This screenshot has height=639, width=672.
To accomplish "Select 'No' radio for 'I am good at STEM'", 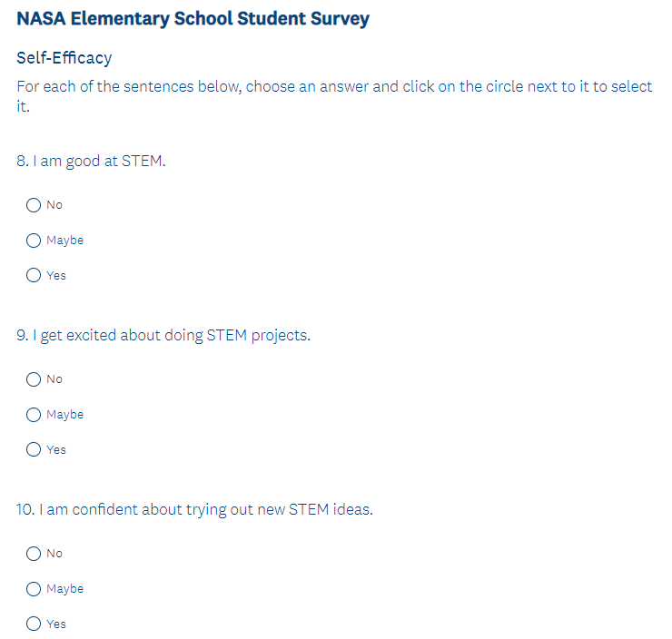I will (34, 205).
